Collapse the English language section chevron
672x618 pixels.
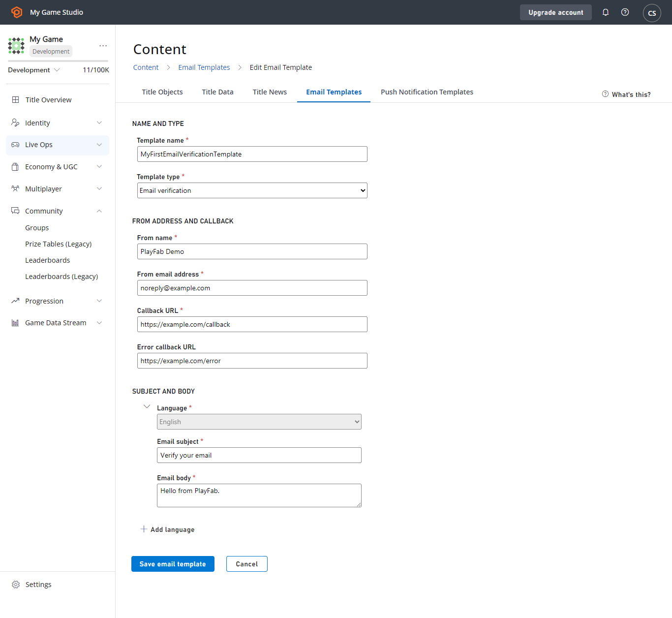(x=147, y=406)
